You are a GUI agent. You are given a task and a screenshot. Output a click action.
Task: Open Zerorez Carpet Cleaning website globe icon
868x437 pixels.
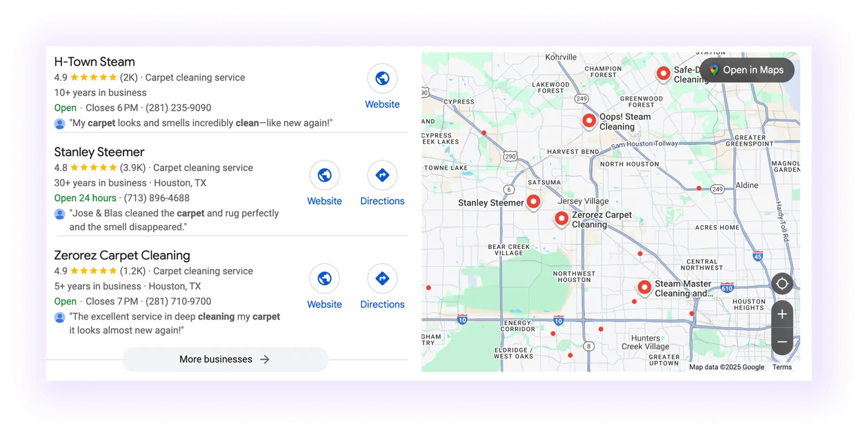tap(325, 279)
